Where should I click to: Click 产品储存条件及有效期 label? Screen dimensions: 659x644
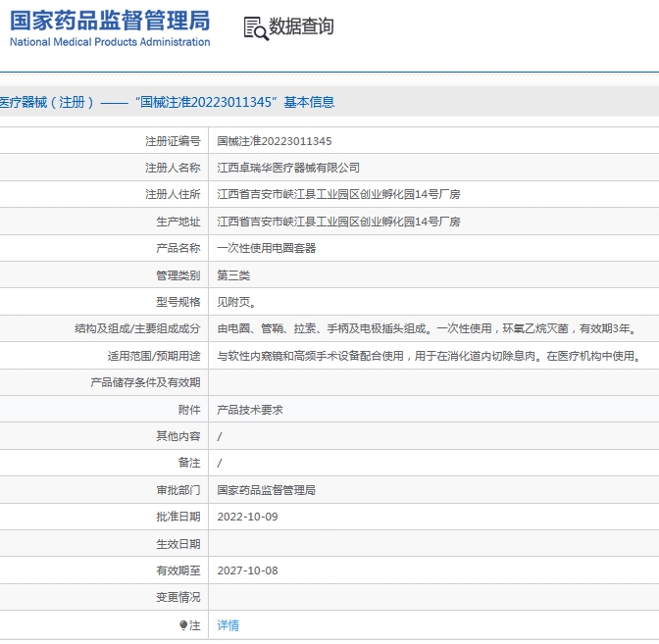[145, 382]
